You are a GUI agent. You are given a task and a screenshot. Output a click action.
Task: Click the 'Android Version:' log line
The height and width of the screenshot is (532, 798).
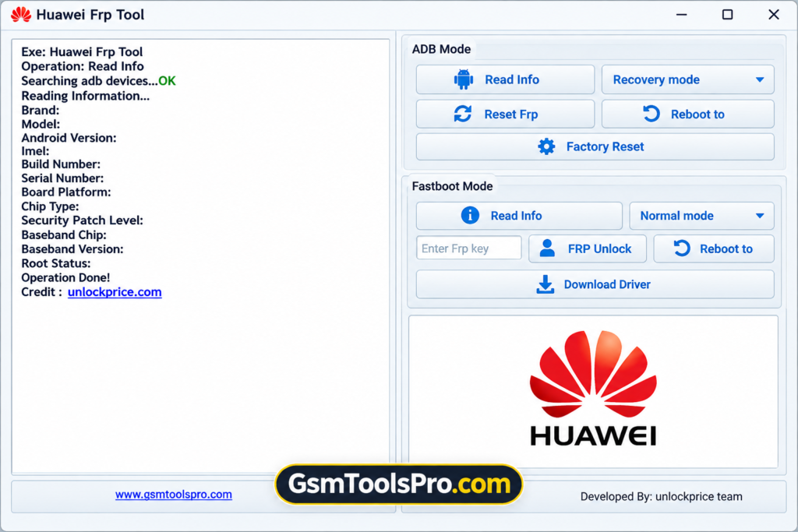click(69, 138)
